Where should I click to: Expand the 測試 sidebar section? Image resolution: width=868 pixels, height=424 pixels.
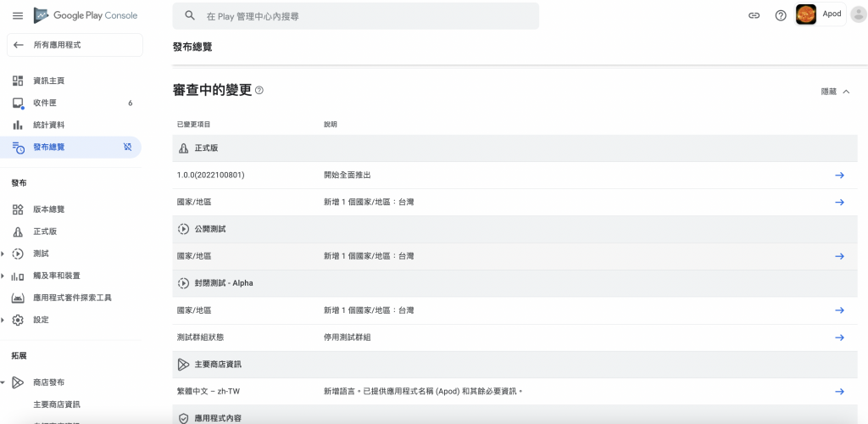3,254
